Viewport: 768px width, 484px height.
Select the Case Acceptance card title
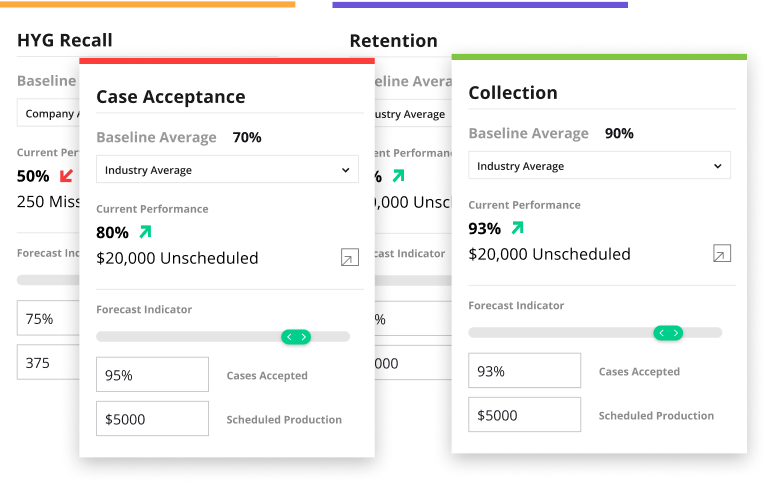click(170, 97)
